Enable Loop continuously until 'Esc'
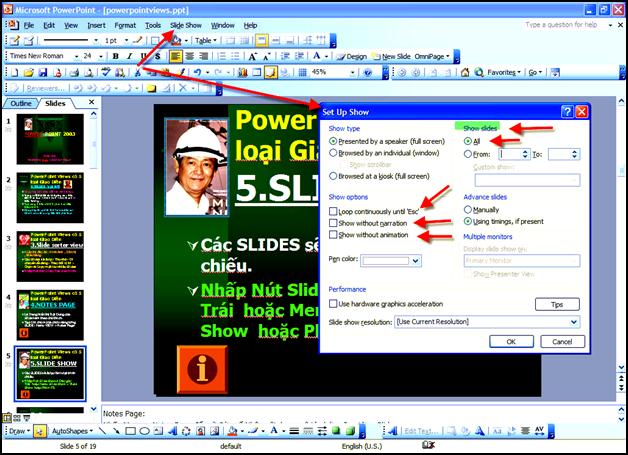This screenshot has height=455, width=628. [333, 211]
